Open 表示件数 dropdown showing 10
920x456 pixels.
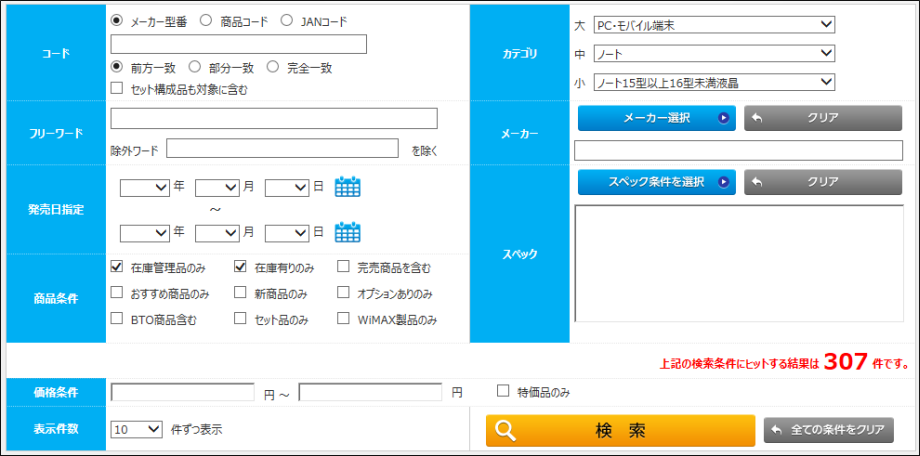pos(137,429)
